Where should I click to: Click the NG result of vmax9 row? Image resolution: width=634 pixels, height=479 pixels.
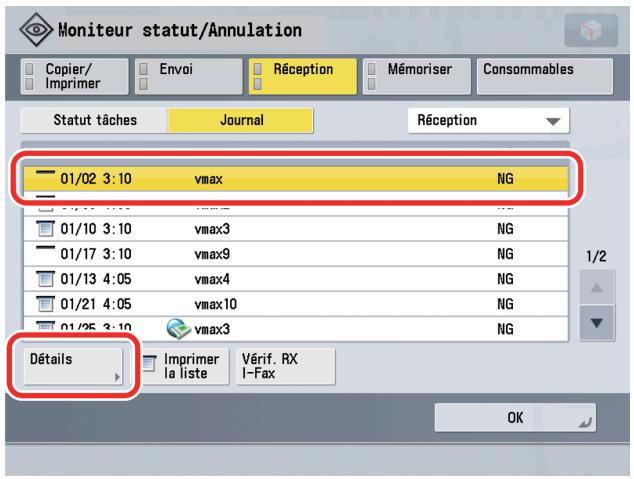pos(505,254)
